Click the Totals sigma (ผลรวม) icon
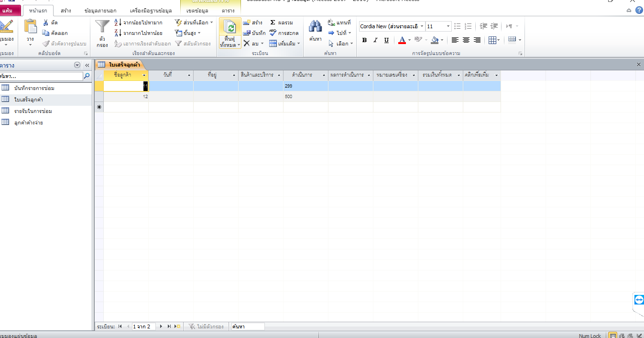This screenshot has height=338, width=644. click(x=273, y=23)
